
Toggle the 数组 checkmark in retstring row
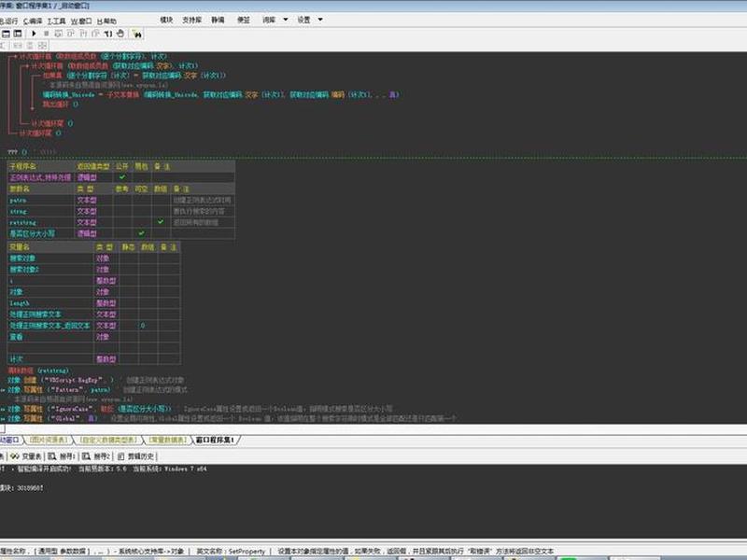click(x=160, y=222)
